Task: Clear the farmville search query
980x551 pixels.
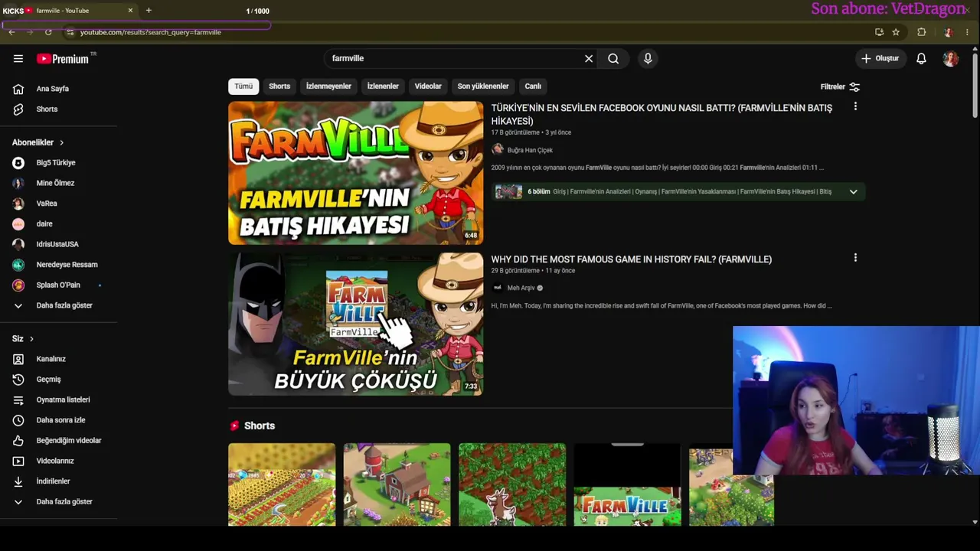Action: 589,58
